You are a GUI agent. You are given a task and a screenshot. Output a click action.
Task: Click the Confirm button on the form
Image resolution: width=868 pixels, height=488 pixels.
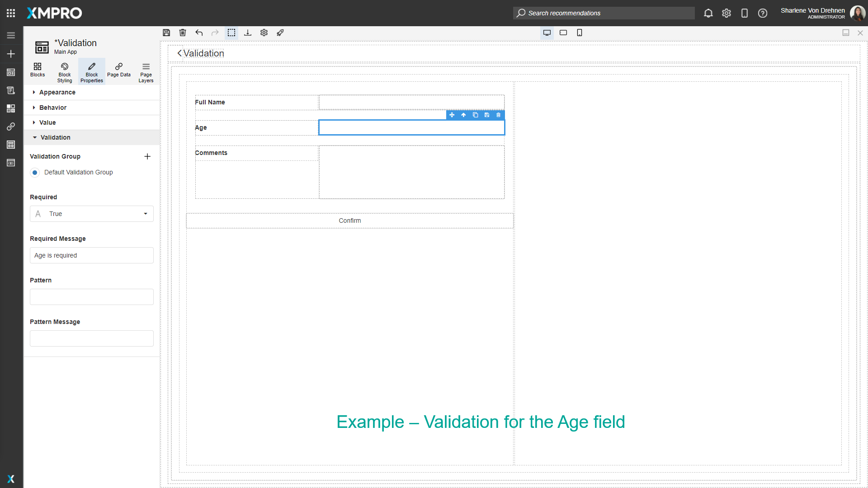tap(350, 221)
